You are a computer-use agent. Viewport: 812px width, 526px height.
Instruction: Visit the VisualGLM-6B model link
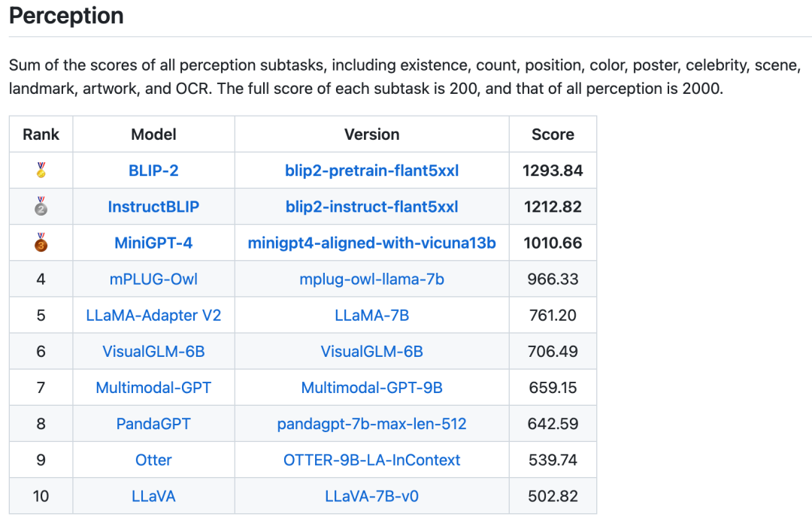tap(153, 351)
